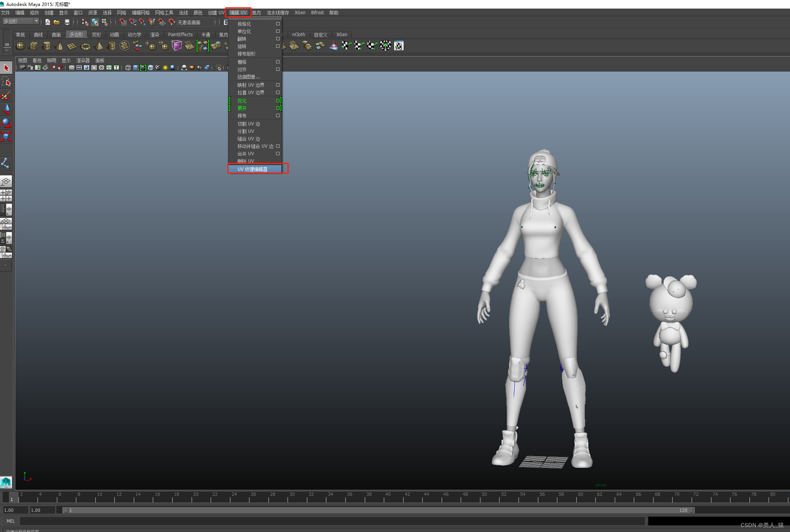Open options box for 旋转
The width and height of the screenshot is (790, 532).
point(278,46)
